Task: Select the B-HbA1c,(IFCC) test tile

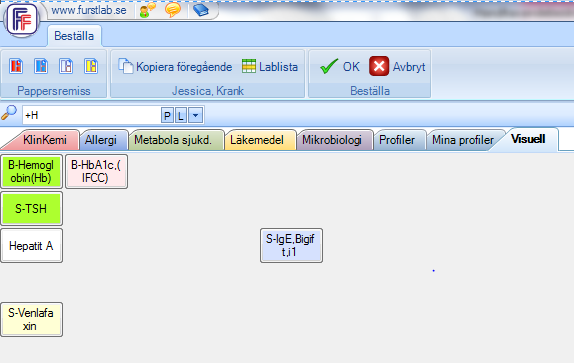Action: pyautogui.click(x=97, y=172)
